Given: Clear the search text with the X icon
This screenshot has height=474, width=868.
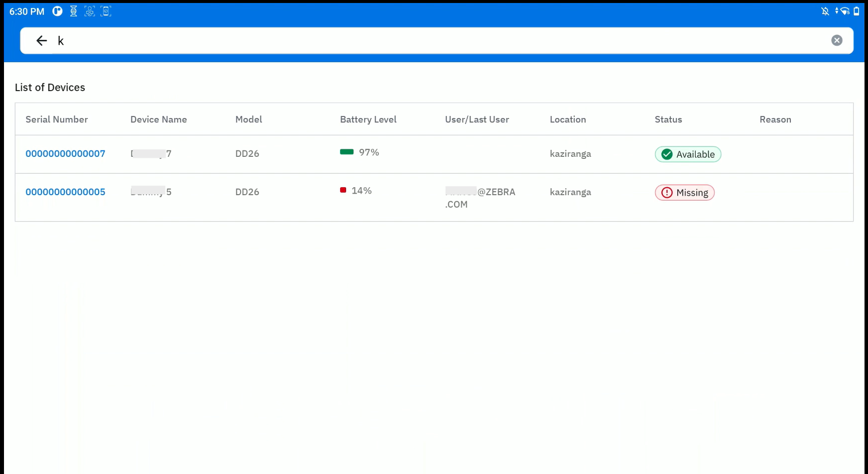Looking at the screenshot, I should pos(837,41).
